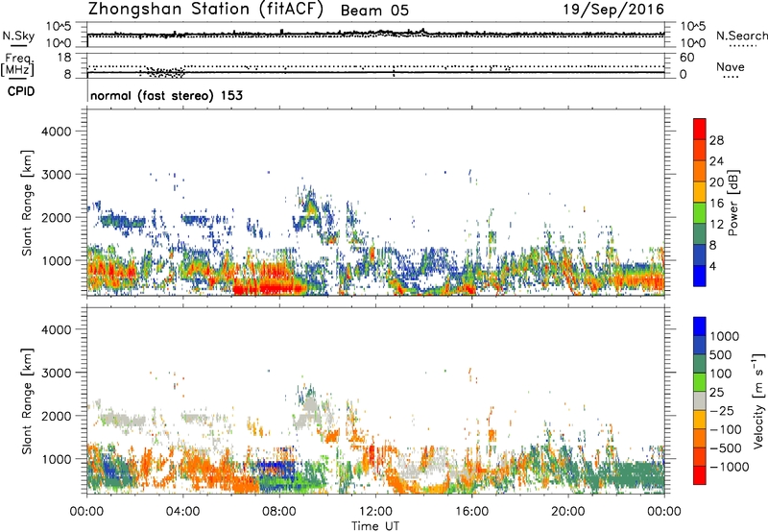Click the 60 tick on the Nave axis
The width and height of the screenshot is (768, 532).
pos(686,58)
